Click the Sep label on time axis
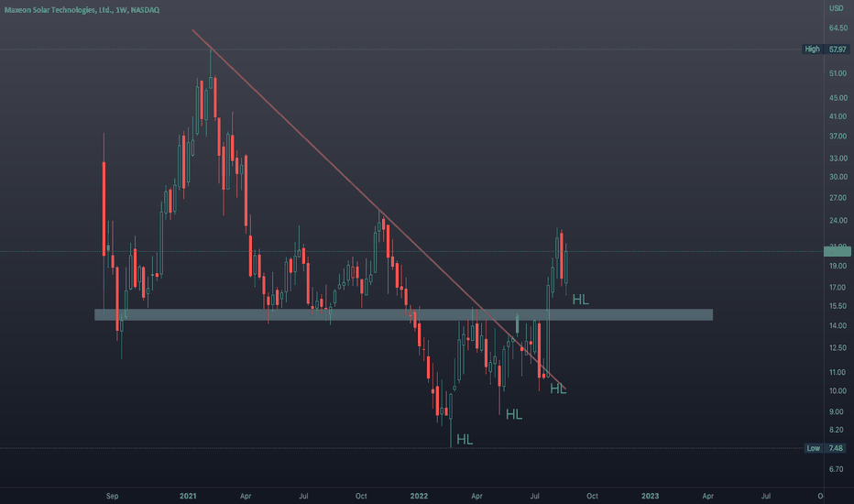854x504 pixels. click(x=112, y=496)
